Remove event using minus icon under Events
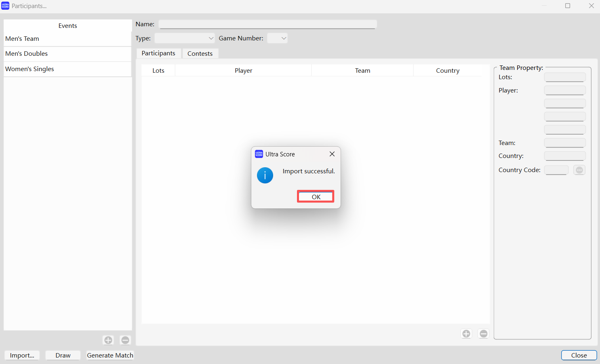The image size is (600, 364). [x=125, y=340]
